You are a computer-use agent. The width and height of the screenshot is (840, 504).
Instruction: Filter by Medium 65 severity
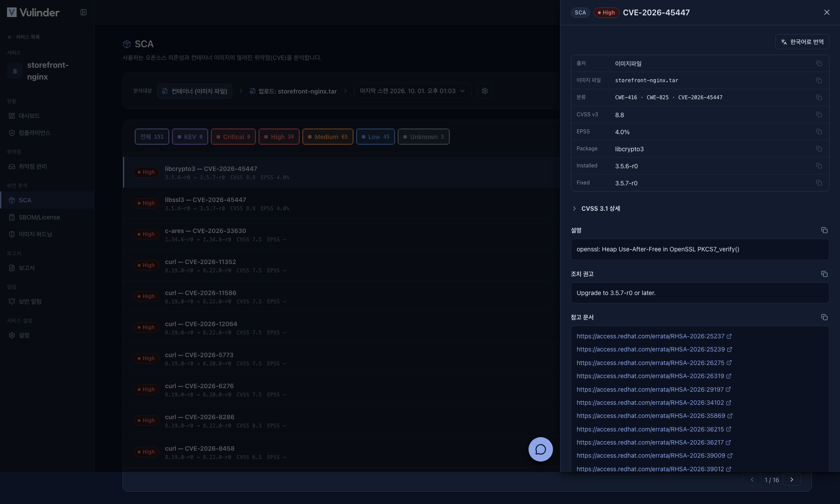coord(328,137)
